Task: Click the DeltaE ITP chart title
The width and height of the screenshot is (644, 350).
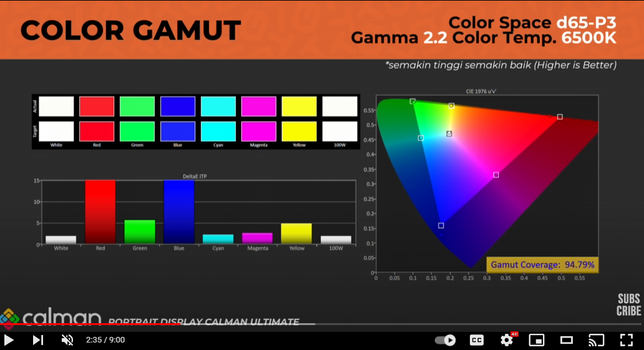Action: click(x=195, y=176)
